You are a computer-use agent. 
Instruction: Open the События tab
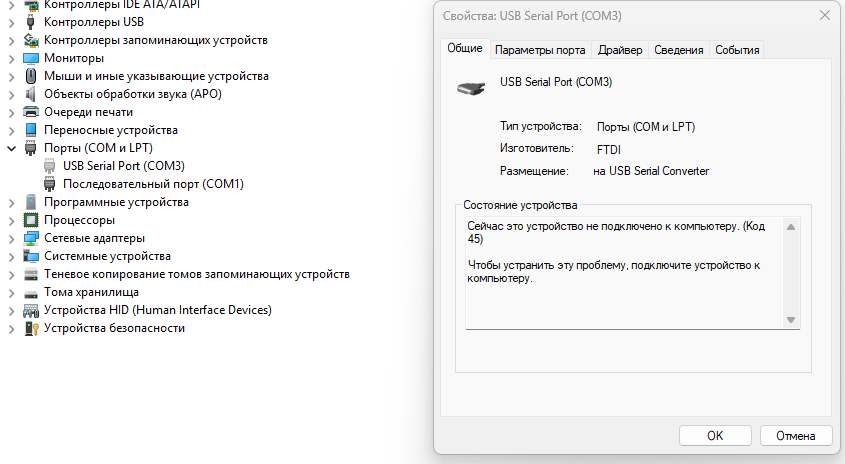coord(737,50)
